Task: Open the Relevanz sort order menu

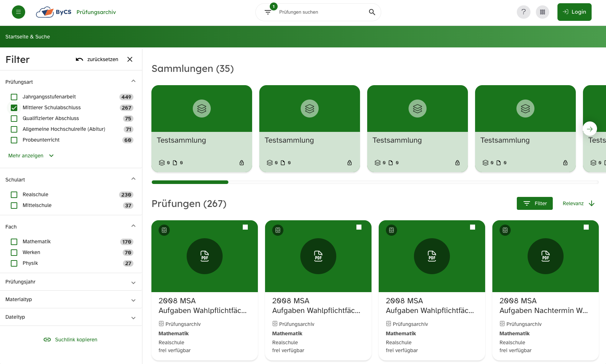Action: coord(578,203)
